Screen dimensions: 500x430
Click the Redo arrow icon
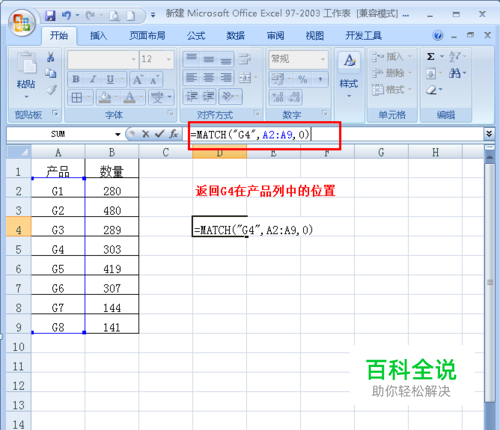(90, 15)
